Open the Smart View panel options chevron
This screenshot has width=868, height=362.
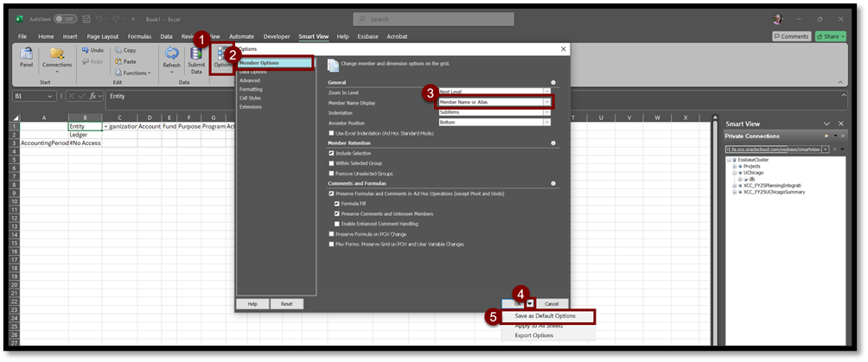827,124
